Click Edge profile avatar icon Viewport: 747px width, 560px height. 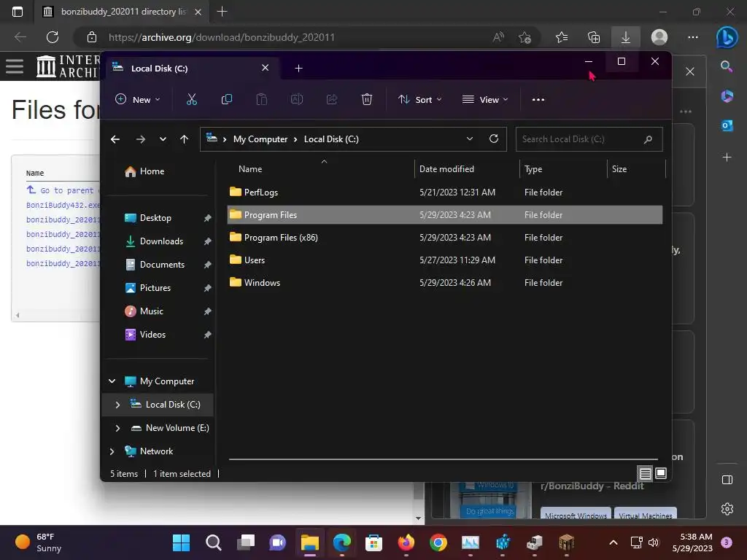pyautogui.click(x=659, y=37)
